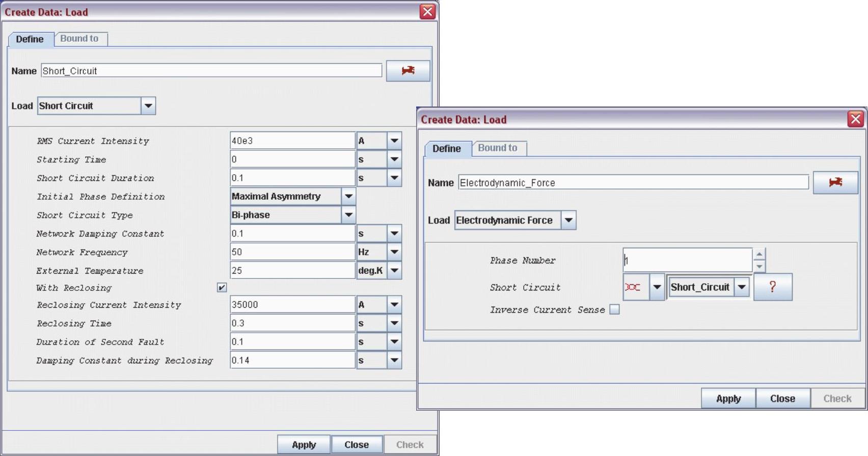
Task: Decrease Phase Number with down spinner arrow
Action: (x=759, y=266)
